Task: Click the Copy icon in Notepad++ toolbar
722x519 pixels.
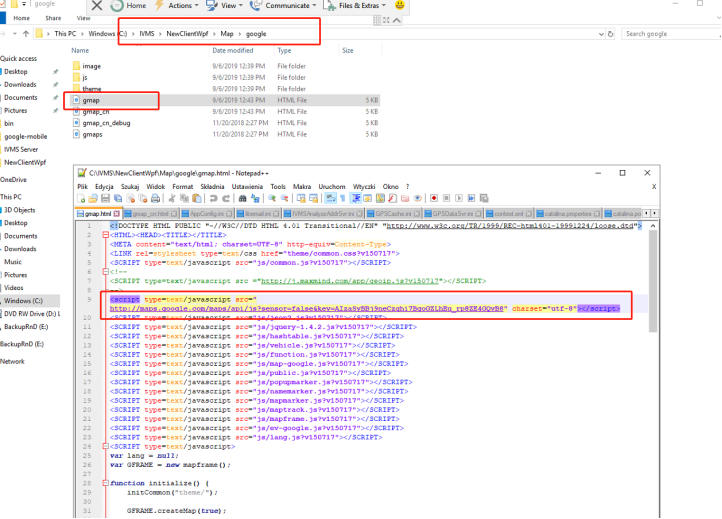Action: click(x=184, y=198)
